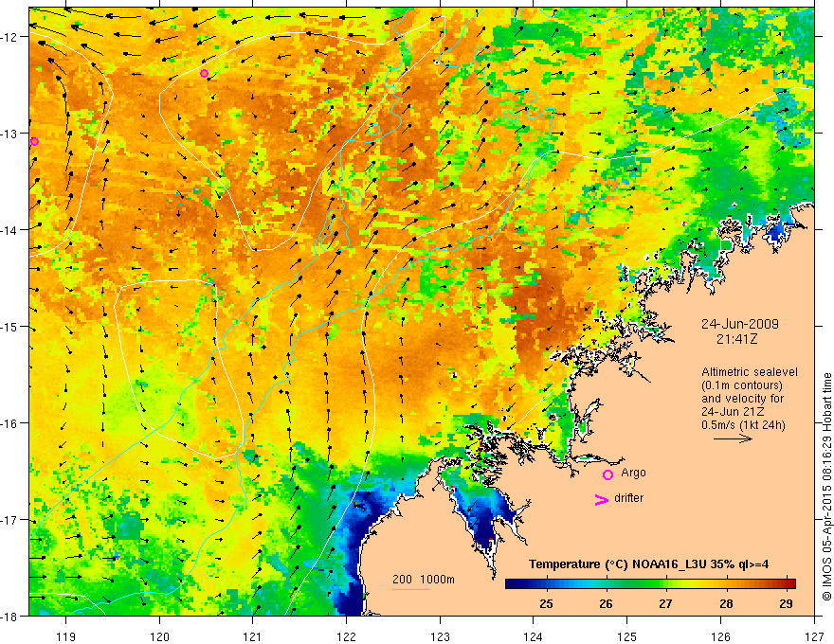Click the cyan isobath legend line
This screenshot has height=644, width=834.
click(411, 589)
